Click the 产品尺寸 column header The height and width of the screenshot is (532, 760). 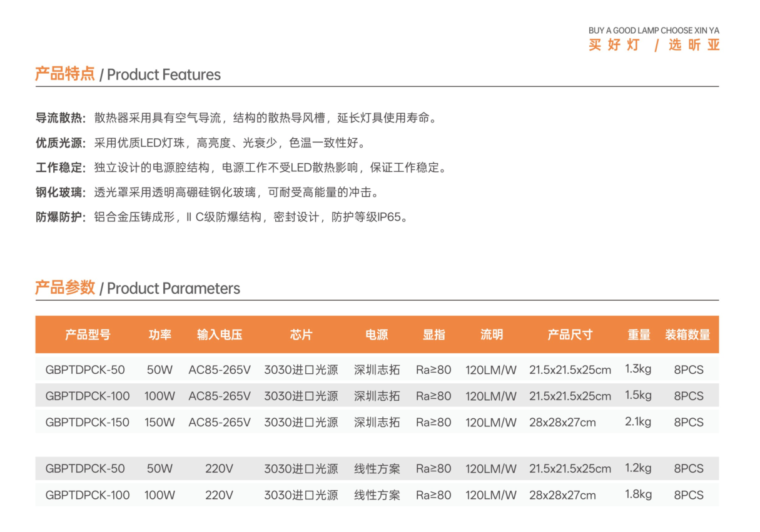(x=570, y=334)
